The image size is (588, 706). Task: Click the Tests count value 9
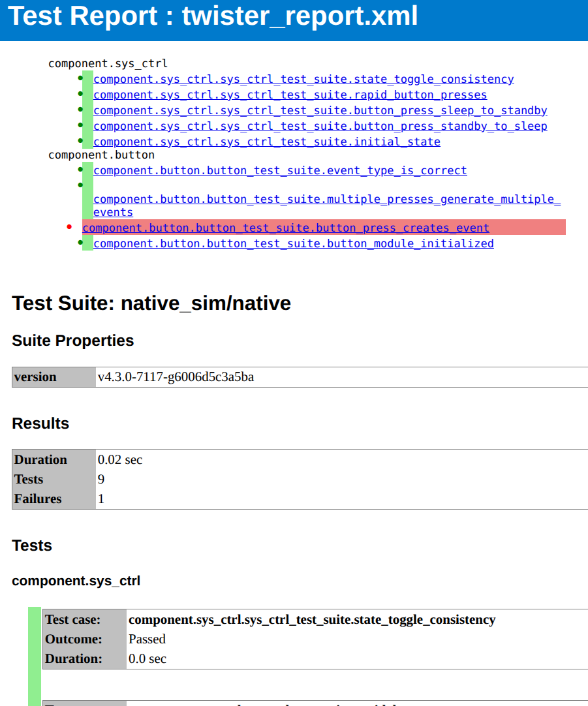101,480
